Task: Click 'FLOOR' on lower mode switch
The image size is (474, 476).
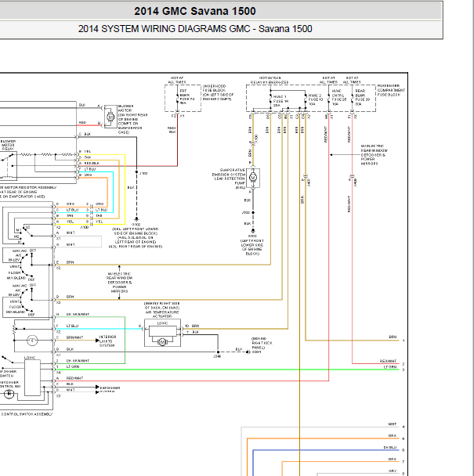Action: pos(15,307)
